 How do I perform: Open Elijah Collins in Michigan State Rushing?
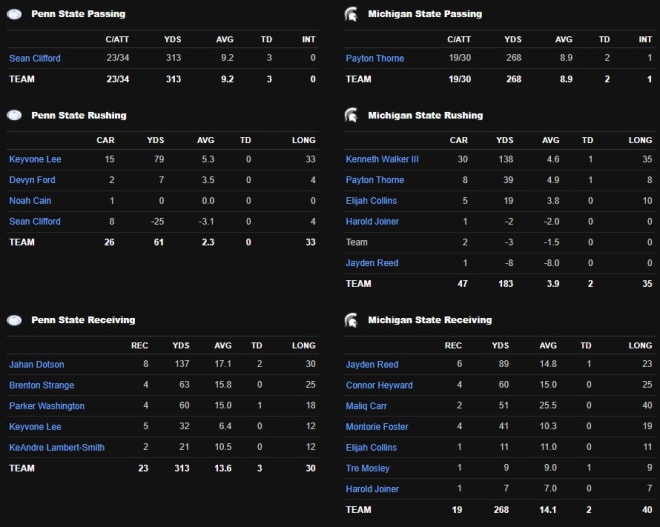[x=371, y=200]
